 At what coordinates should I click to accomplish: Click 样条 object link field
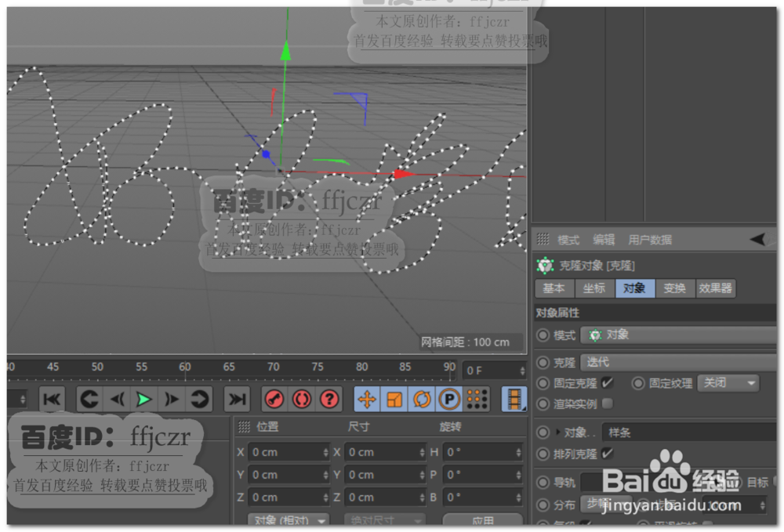[689, 432]
